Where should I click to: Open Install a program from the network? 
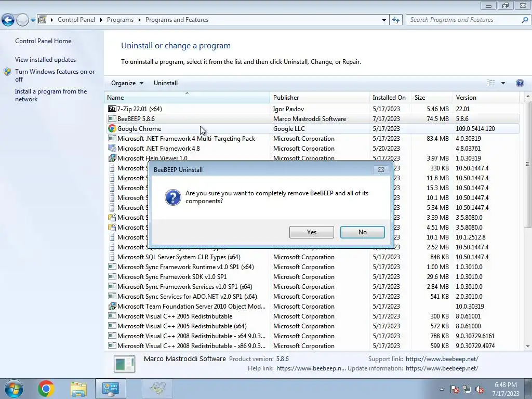click(51, 95)
